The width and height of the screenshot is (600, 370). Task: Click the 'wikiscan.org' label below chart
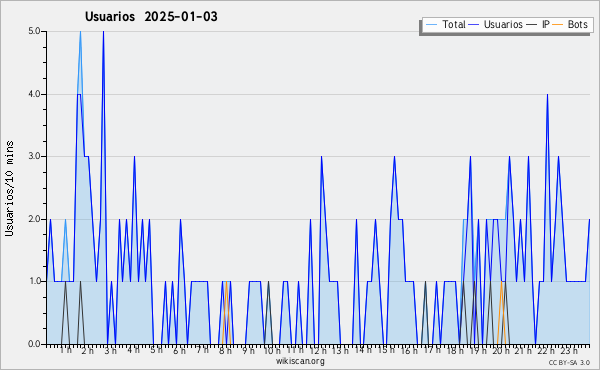tap(300, 361)
